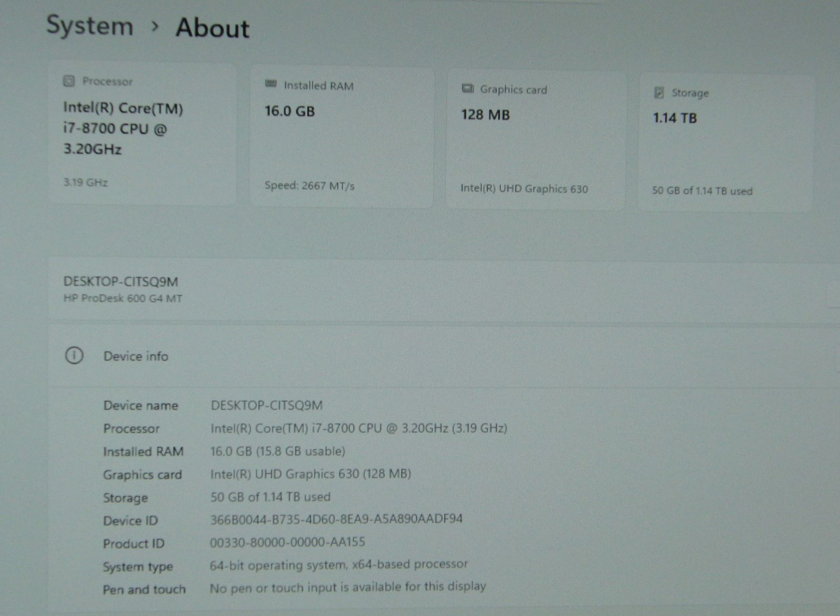
Task: Select the DESKTOP-CITSQ9M computer name header
Action: (121, 281)
